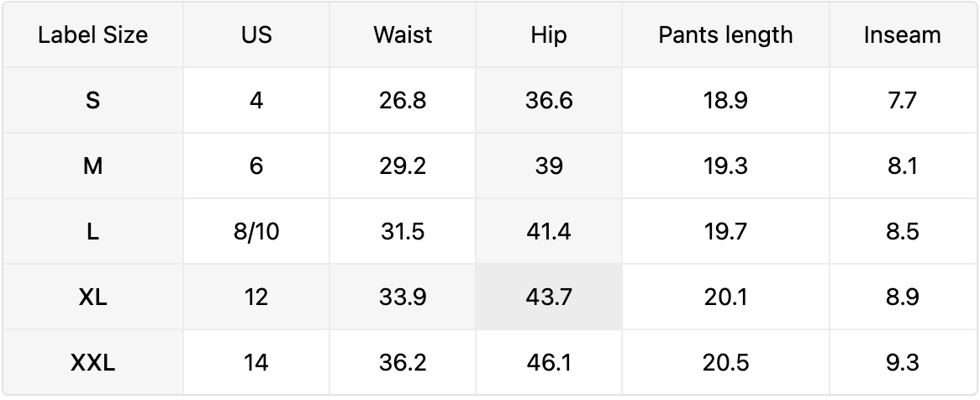Click the highlighted 43.7 hip cell
980x400 pixels.
click(549, 297)
